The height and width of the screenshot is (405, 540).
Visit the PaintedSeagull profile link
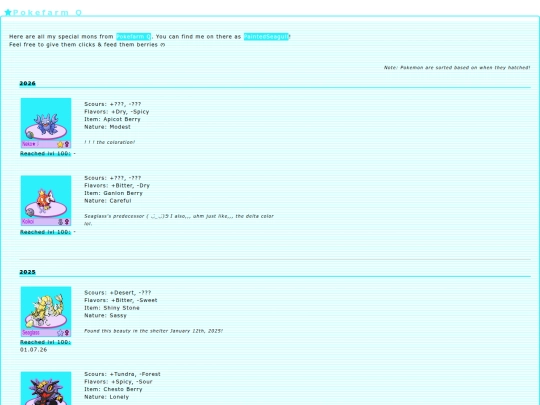tap(266, 37)
